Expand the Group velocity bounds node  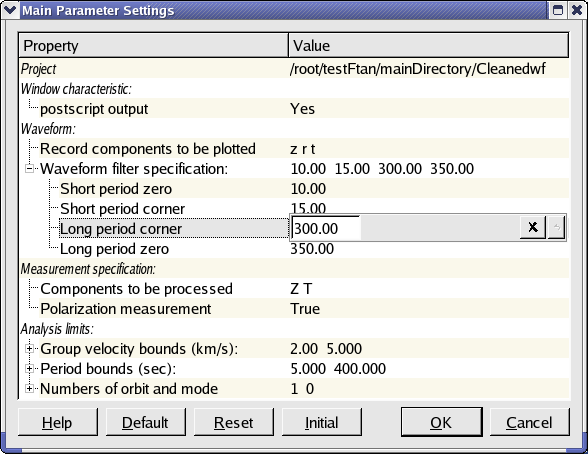coord(29,349)
